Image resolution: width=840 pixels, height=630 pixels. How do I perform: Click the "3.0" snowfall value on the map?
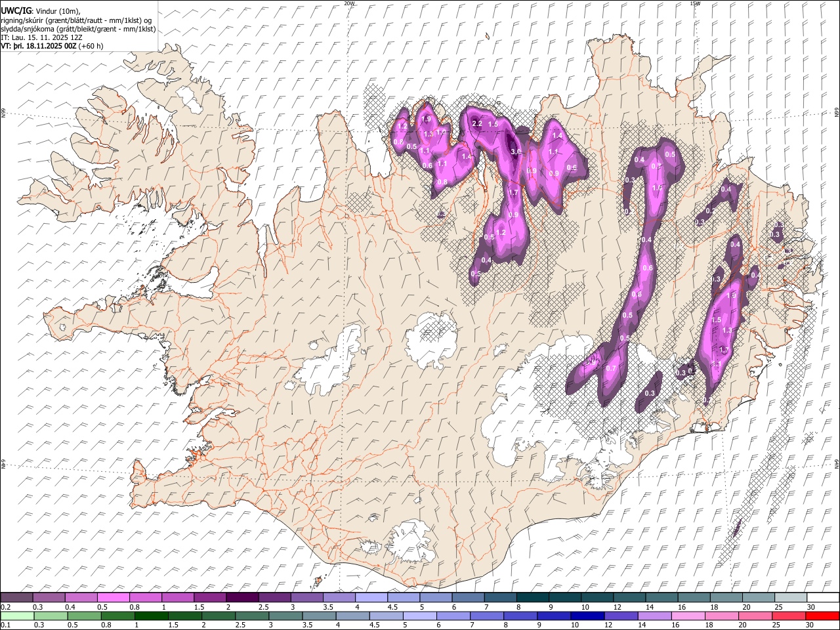pyautogui.click(x=516, y=152)
